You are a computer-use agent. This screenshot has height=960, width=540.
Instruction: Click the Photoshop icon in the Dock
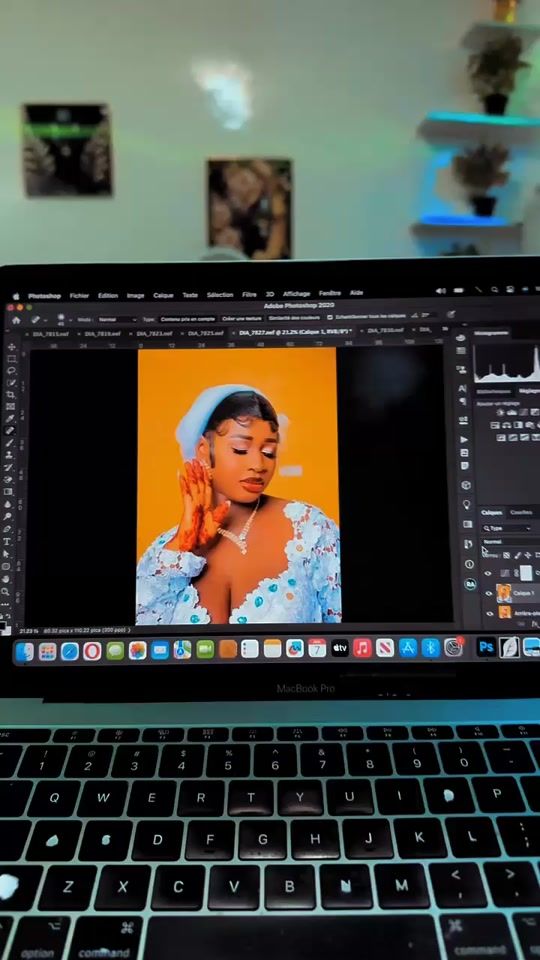click(x=487, y=647)
